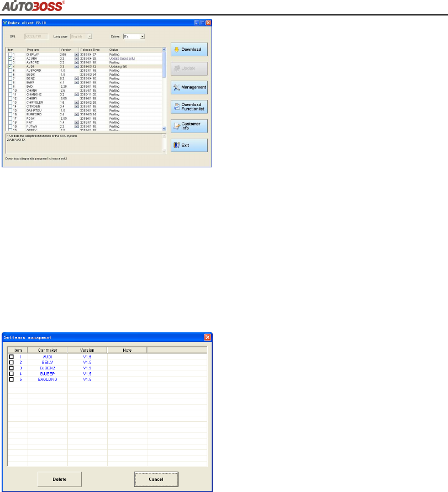
Task: Open the BENZ version dropdown
Action: [x=76, y=78]
